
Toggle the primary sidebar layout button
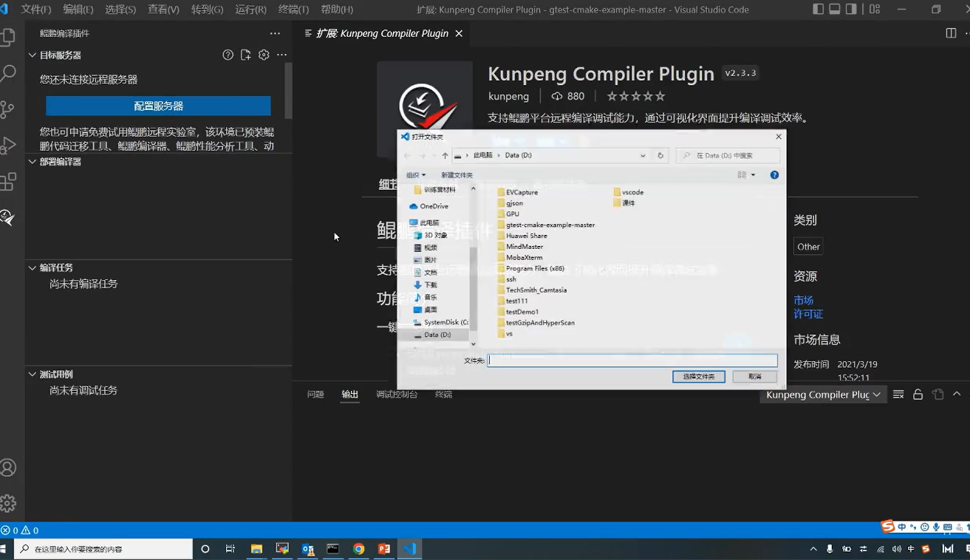coord(818,10)
